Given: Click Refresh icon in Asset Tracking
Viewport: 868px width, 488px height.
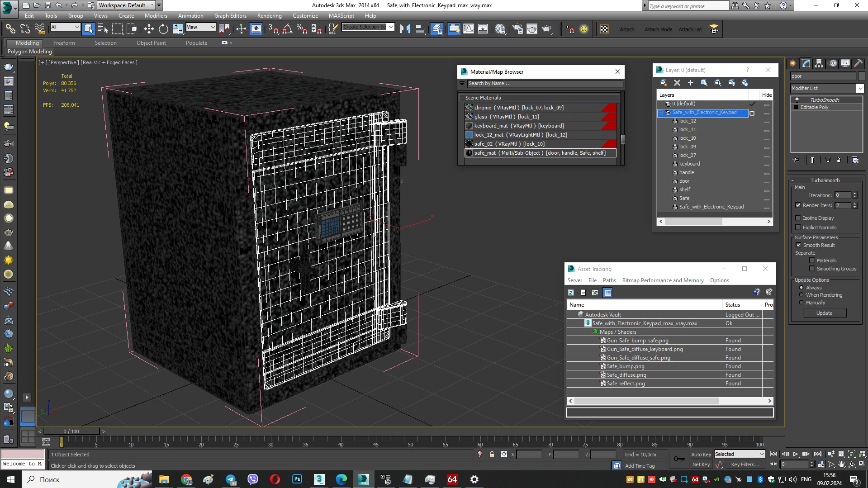Looking at the screenshot, I should [571, 293].
